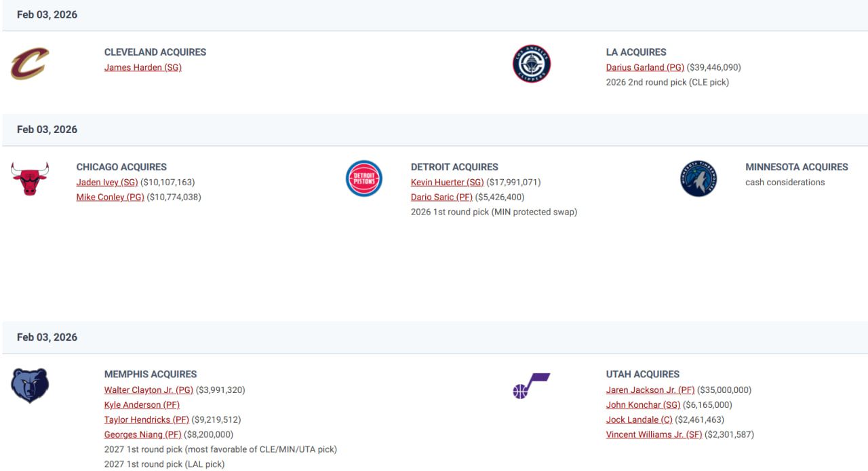The image size is (868, 471).
Task: Open Darius Garland (PG) player page
Action: click(645, 67)
